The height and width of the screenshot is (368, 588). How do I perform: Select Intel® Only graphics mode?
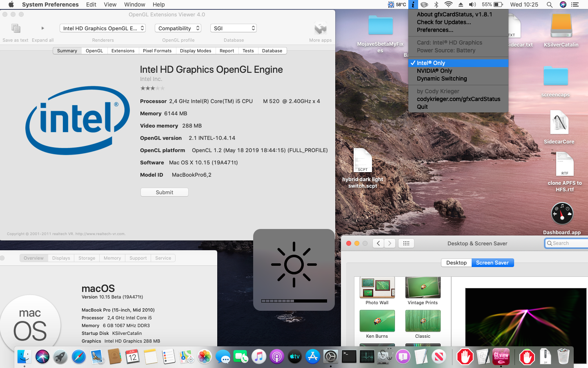point(458,63)
